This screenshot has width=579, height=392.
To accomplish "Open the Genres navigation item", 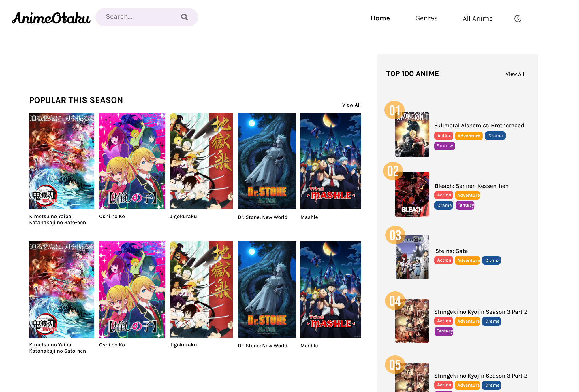I will click(x=426, y=18).
